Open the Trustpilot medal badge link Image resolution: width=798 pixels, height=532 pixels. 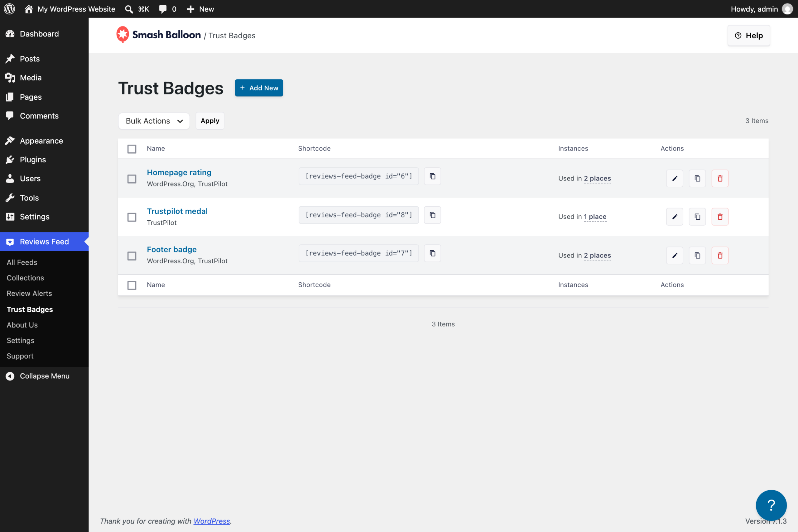pos(177,211)
